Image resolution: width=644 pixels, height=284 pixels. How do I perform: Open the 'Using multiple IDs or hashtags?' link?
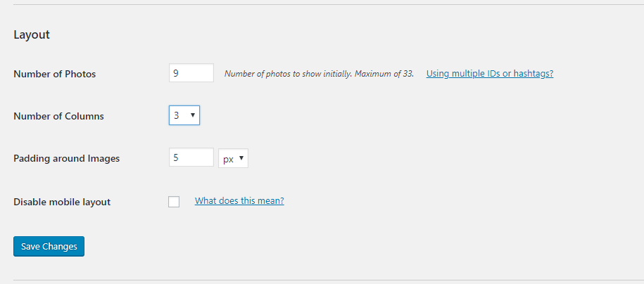coord(489,73)
